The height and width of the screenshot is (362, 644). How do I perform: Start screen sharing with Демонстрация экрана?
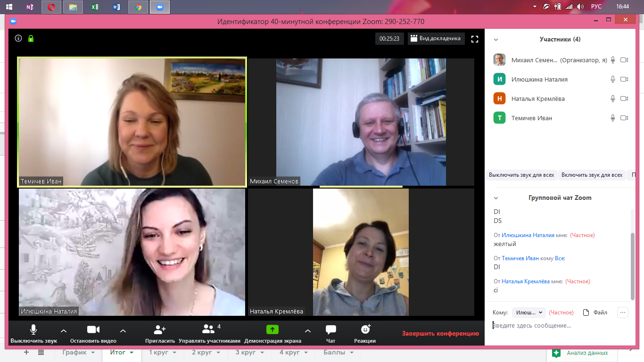click(x=272, y=334)
